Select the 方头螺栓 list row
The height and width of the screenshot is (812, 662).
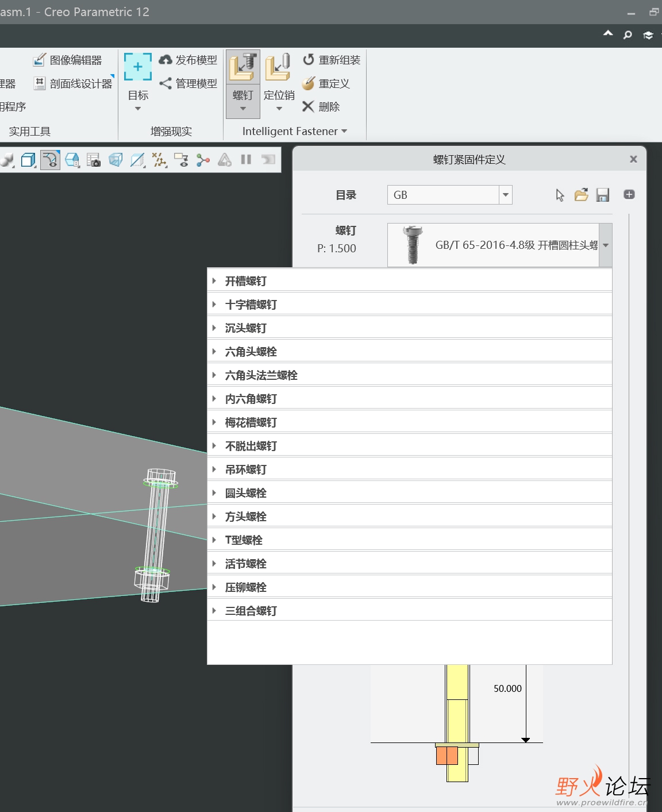click(409, 517)
